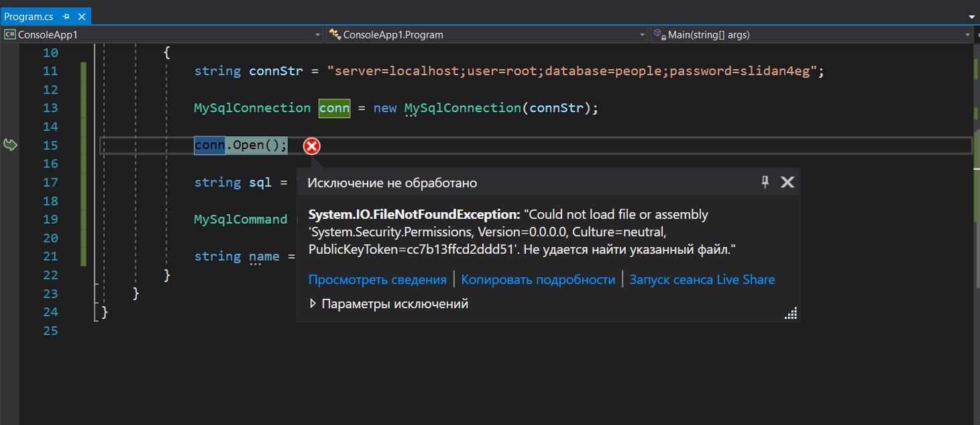Start Запуск сеанса Live Share
980x425 pixels.
point(702,280)
